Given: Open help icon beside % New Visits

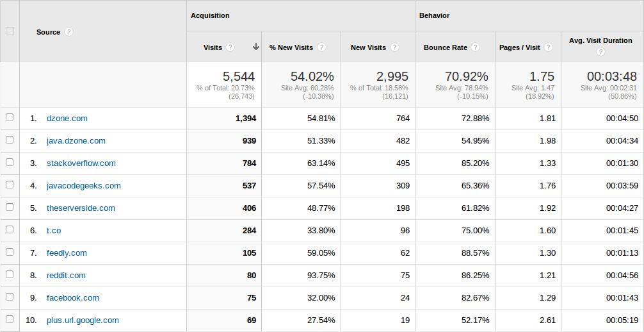Looking at the screenshot, I should [321, 47].
